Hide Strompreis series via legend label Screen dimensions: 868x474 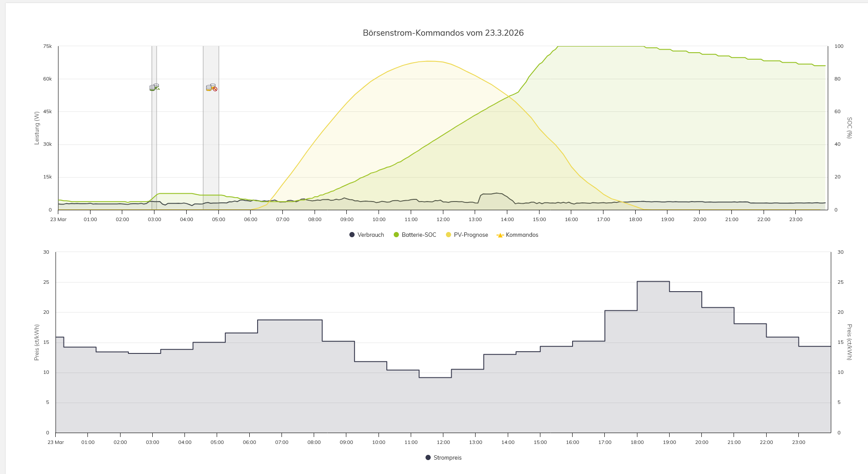click(447, 458)
